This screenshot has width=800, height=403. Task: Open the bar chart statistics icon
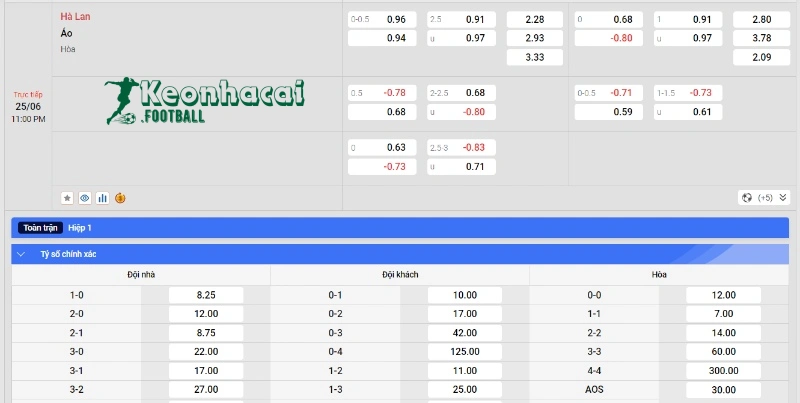102,198
